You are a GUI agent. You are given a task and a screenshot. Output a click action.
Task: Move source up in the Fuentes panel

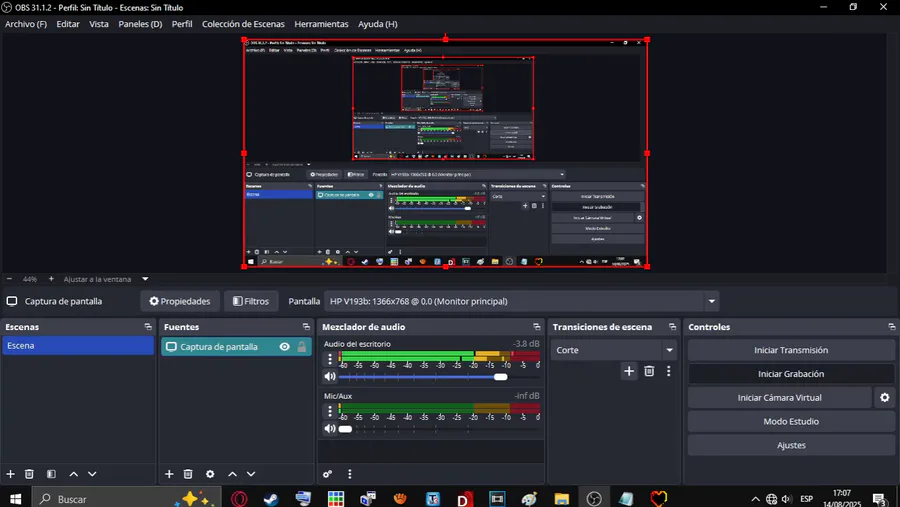point(232,474)
